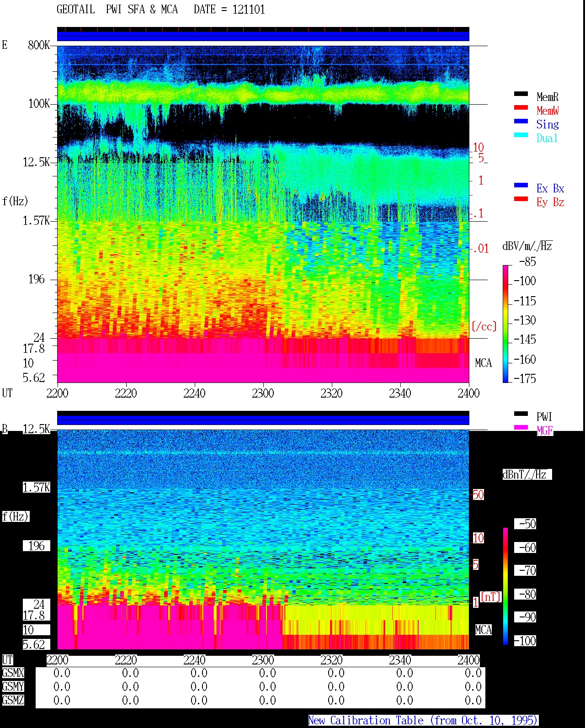This screenshot has height=728, width=585.
Task: Click 1.57K label on the E panel axis
Action: [37, 221]
